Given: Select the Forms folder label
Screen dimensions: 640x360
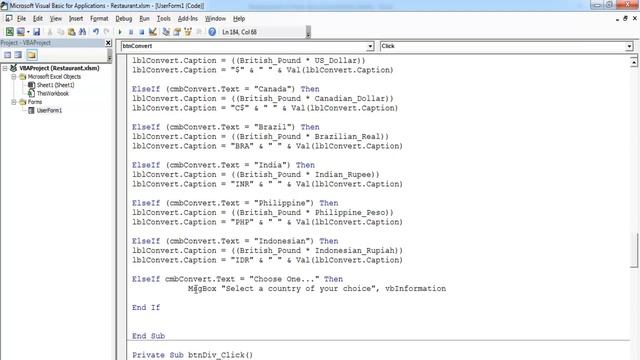Looking at the screenshot, I should pyautogui.click(x=35, y=102).
